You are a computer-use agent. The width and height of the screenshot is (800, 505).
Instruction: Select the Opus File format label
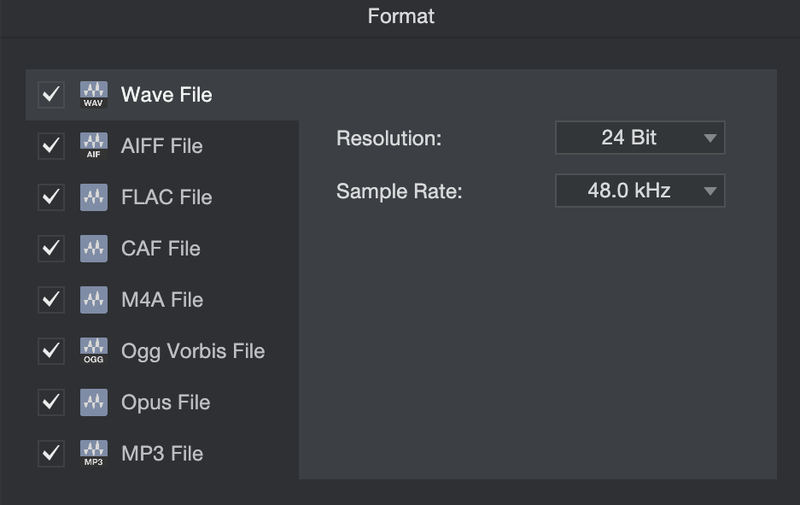(x=165, y=402)
